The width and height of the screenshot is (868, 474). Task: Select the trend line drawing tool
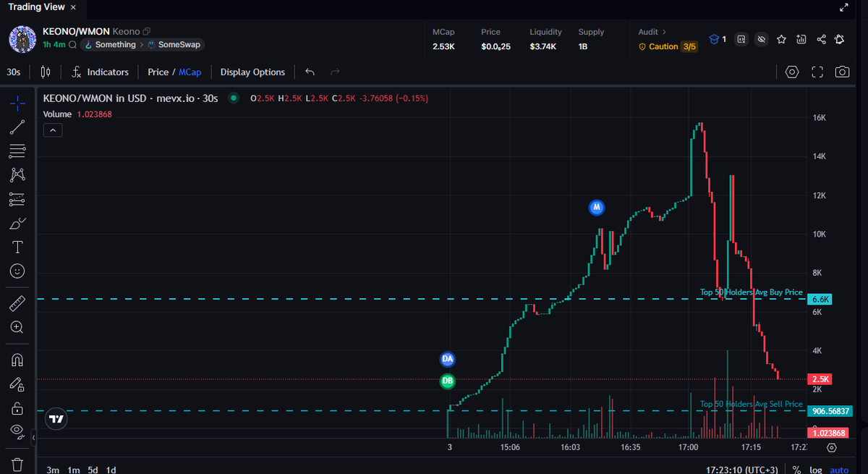tap(18, 127)
